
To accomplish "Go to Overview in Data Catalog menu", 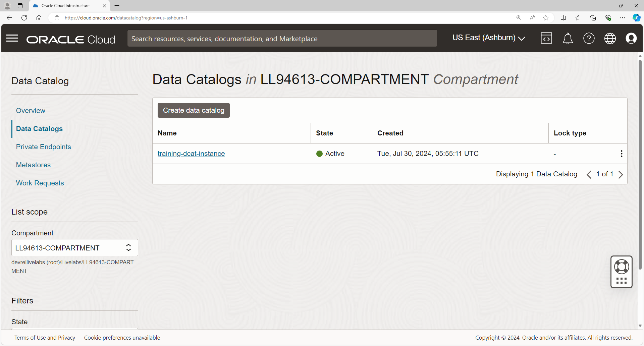I will (31, 111).
